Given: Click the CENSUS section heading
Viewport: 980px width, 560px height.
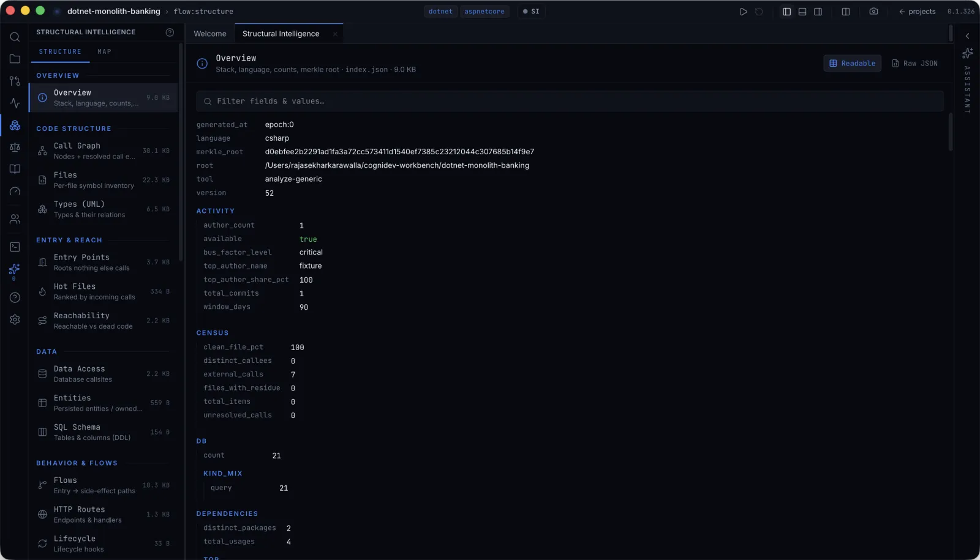Looking at the screenshot, I should point(213,333).
